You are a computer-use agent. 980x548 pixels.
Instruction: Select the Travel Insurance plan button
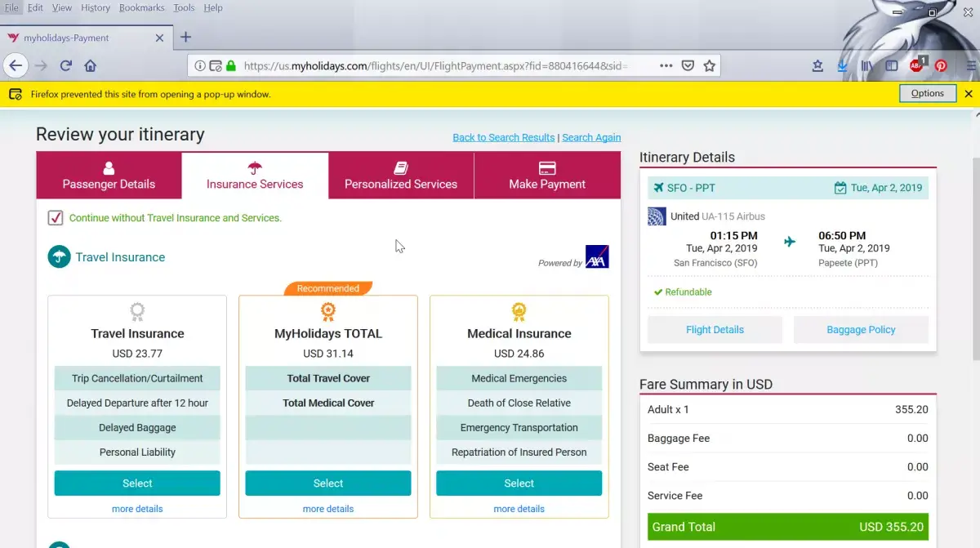[137, 483]
